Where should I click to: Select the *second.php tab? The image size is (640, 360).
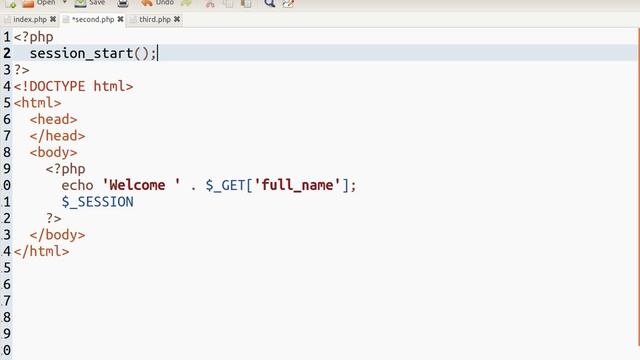click(x=93, y=19)
